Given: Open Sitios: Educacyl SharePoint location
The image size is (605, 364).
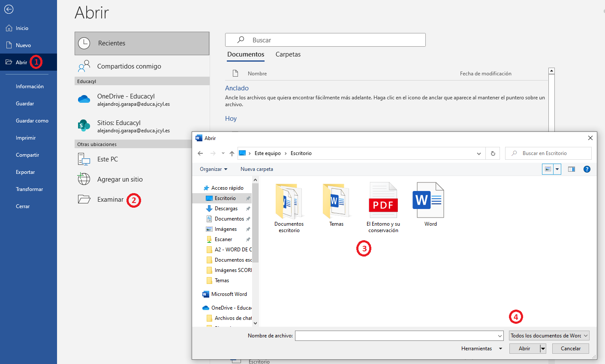Looking at the screenshot, I should 142,126.
